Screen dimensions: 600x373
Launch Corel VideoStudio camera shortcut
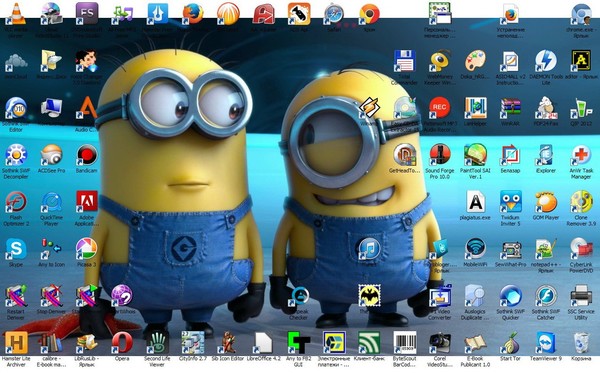[x=440, y=343]
